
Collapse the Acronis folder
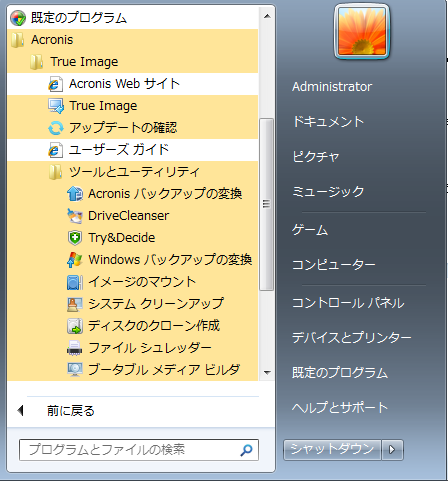click(x=132, y=40)
